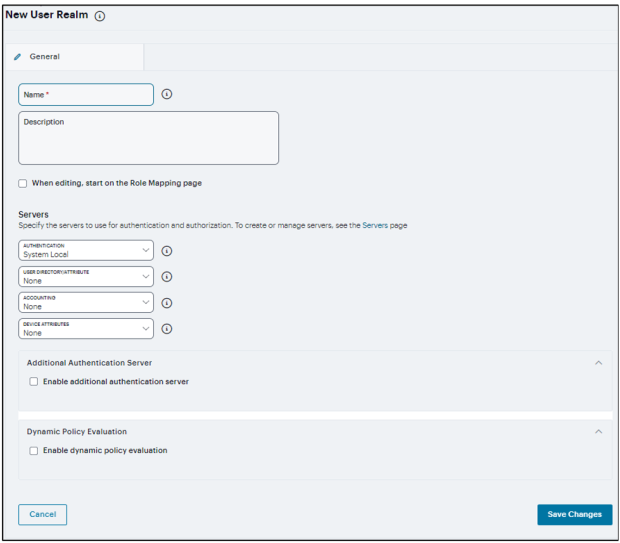
Task: Collapse Dynamic Policy Evaluation section
Action: (x=599, y=432)
